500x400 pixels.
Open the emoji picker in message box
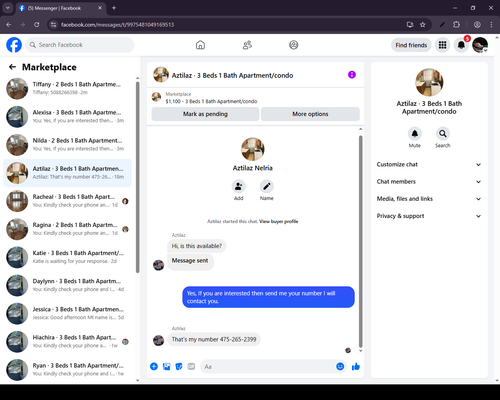coord(340,367)
